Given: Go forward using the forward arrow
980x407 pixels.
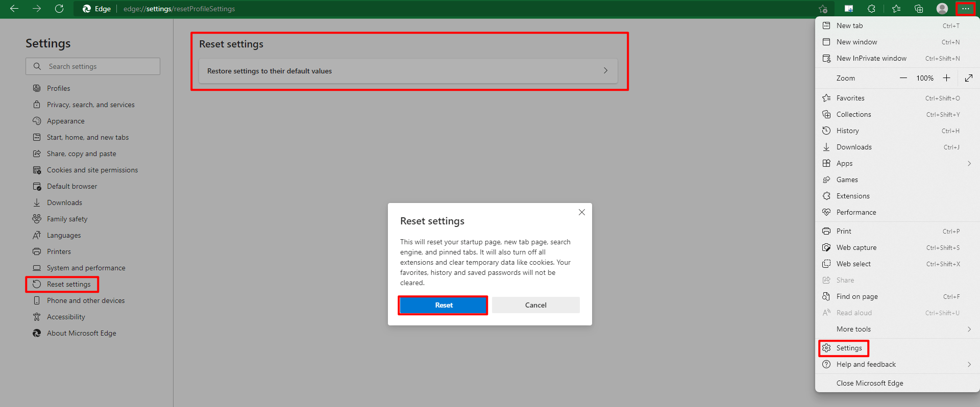Looking at the screenshot, I should pyautogui.click(x=37, y=9).
